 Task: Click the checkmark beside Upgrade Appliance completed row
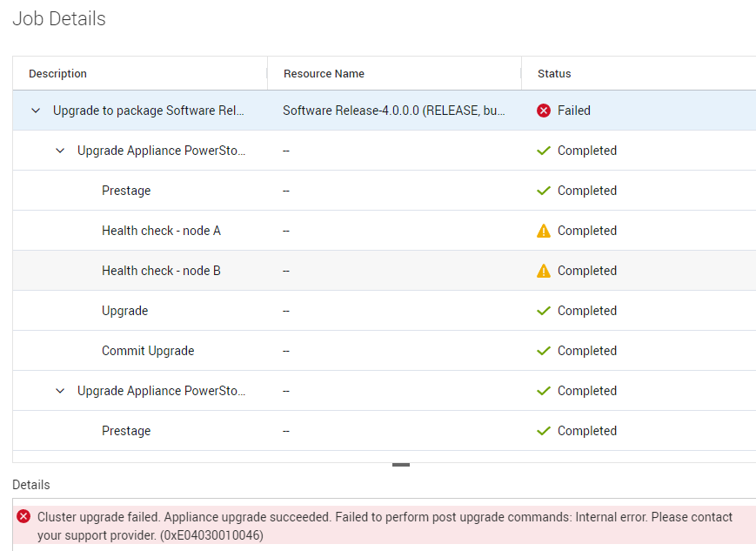(x=543, y=150)
